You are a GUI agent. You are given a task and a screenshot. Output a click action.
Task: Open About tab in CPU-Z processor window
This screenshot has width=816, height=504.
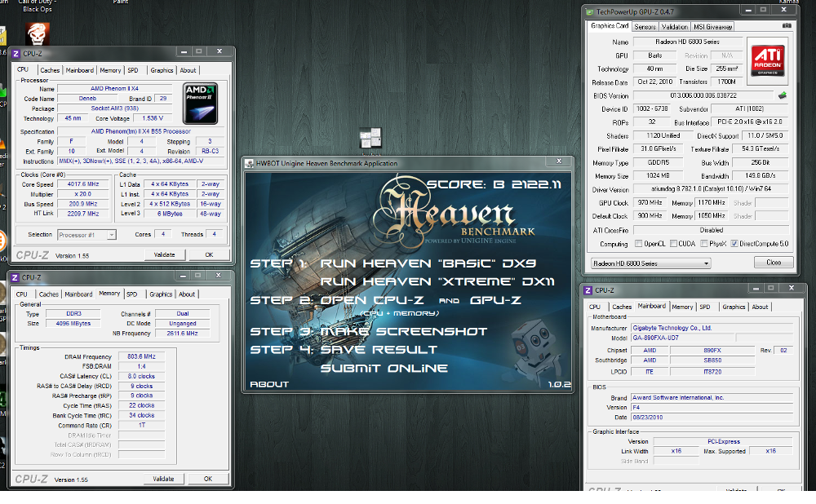point(188,70)
